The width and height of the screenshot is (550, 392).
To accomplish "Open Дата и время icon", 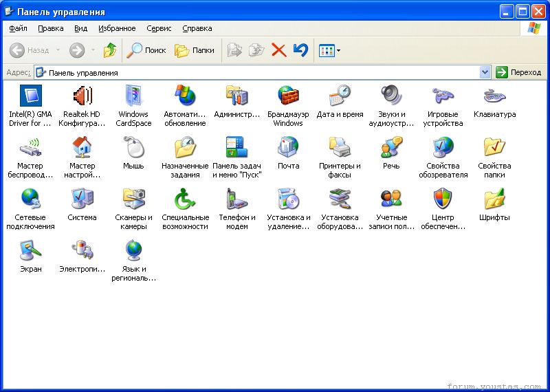I will (x=340, y=96).
